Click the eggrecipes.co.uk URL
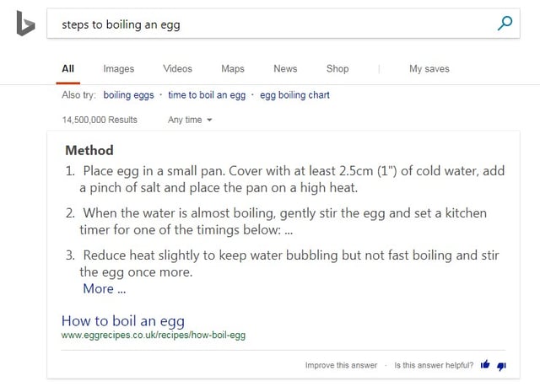540x392 pixels. 154,335
